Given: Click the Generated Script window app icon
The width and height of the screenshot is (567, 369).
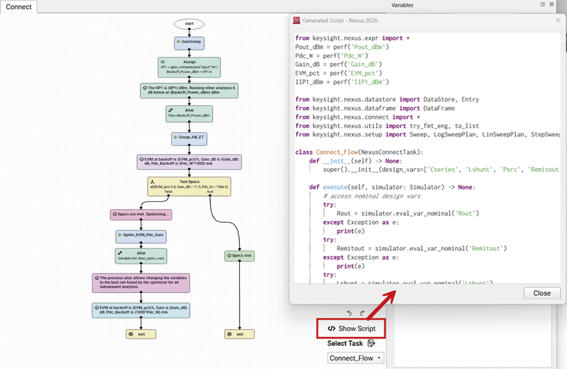Looking at the screenshot, I should click(297, 21).
